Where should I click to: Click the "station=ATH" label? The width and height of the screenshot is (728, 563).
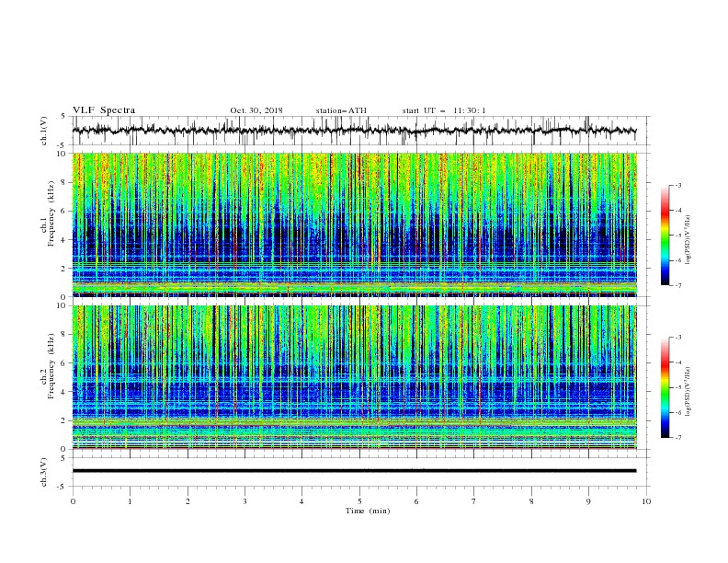tap(341, 110)
